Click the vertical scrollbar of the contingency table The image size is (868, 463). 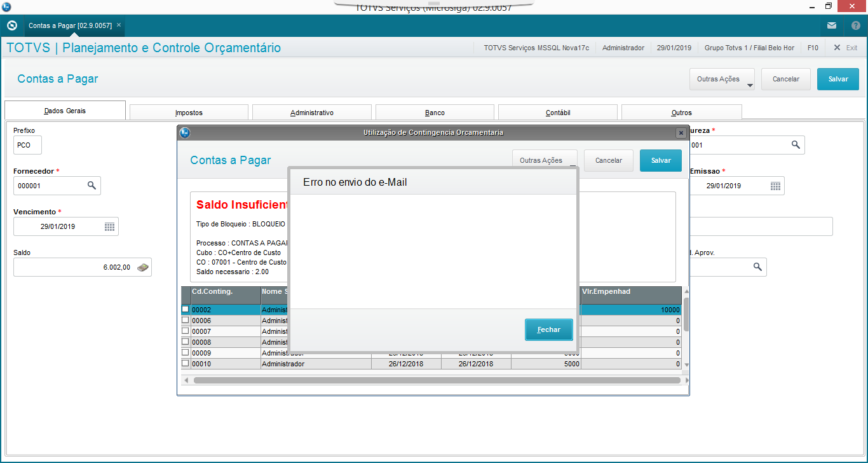686,314
